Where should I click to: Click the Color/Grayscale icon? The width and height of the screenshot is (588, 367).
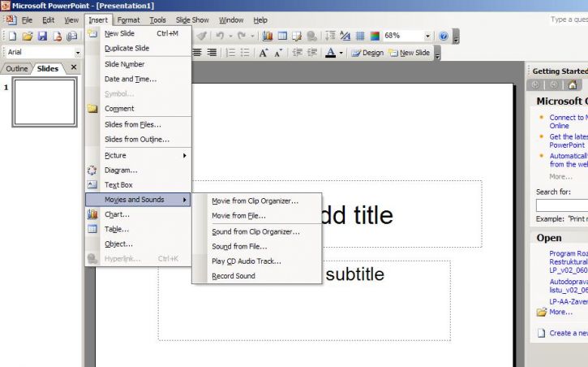tap(375, 36)
